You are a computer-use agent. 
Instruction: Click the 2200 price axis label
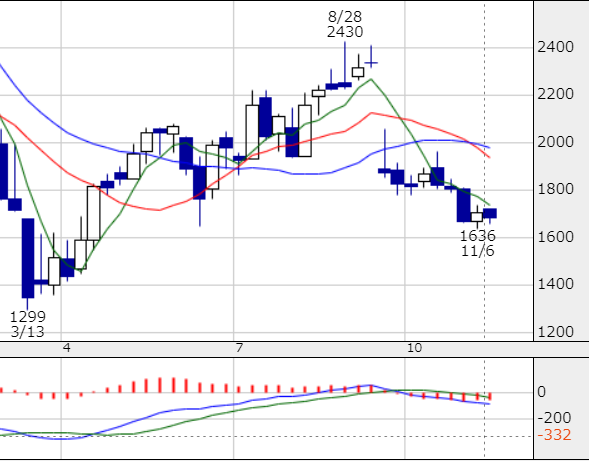click(x=556, y=94)
